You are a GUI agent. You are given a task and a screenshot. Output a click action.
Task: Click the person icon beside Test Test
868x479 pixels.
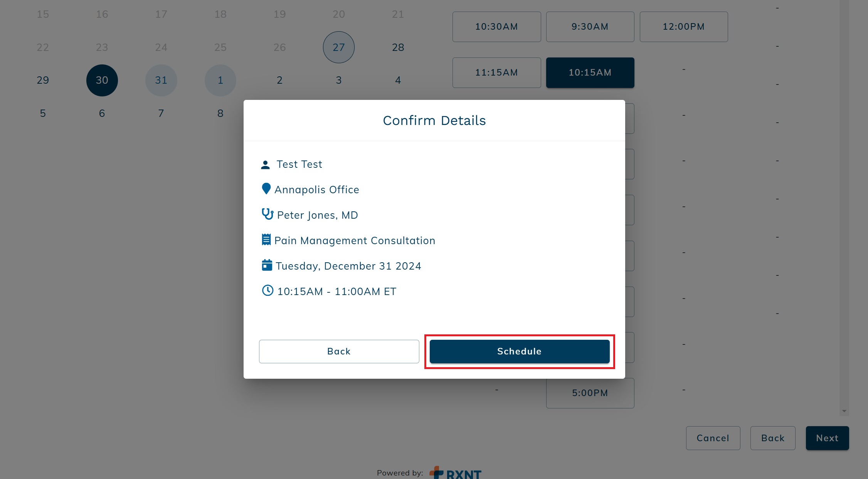click(x=265, y=165)
